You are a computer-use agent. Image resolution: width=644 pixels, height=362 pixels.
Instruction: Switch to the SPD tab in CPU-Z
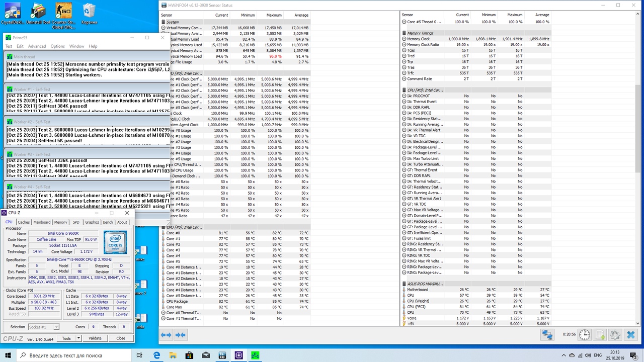[x=76, y=222]
